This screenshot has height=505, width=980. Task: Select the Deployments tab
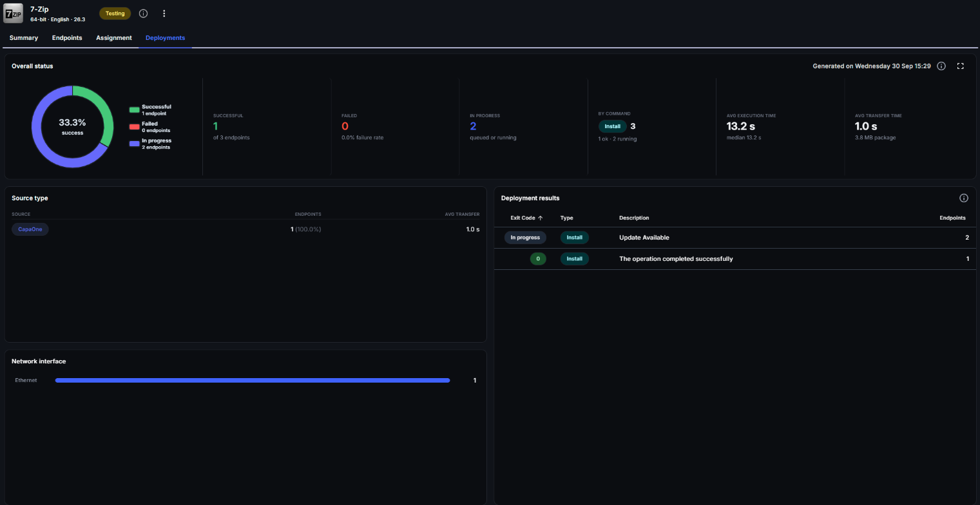point(165,38)
